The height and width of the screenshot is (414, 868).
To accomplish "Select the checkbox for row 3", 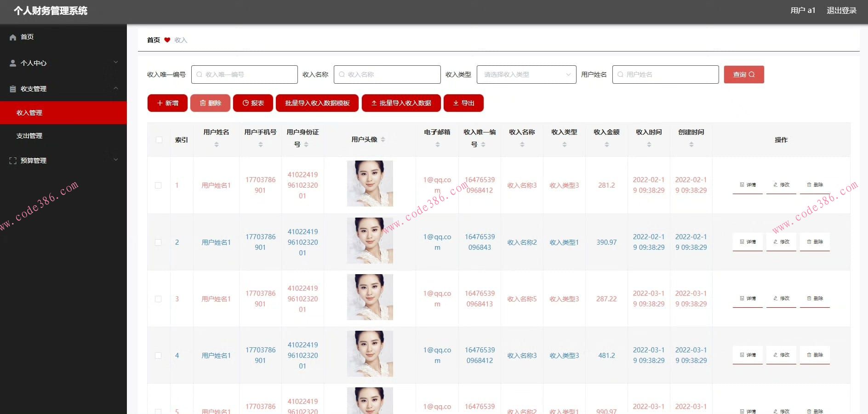I will [x=158, y=299].
